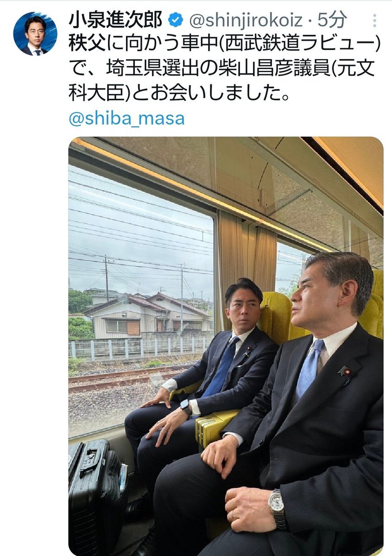
Task: Follow the @shiba_masa mention link
Action: tap(126, 118)
